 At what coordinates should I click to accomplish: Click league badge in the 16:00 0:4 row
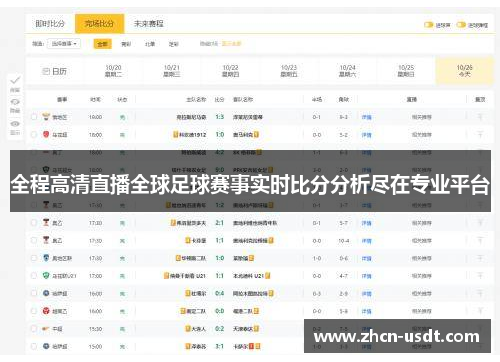tap(46, 293)
